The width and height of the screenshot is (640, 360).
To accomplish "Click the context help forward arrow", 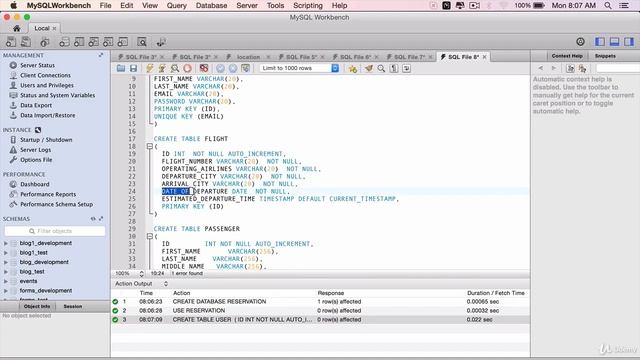I will pyautogui.click(x=553, y=68).
